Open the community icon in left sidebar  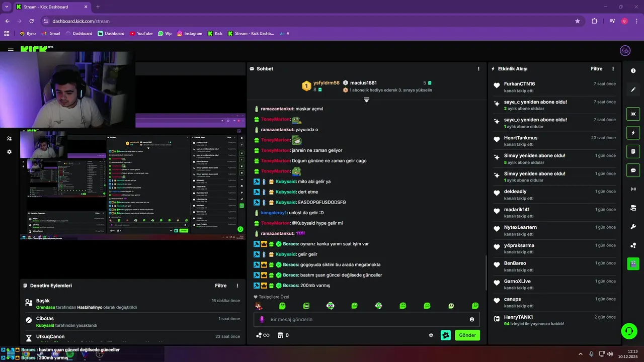point(9,138)
